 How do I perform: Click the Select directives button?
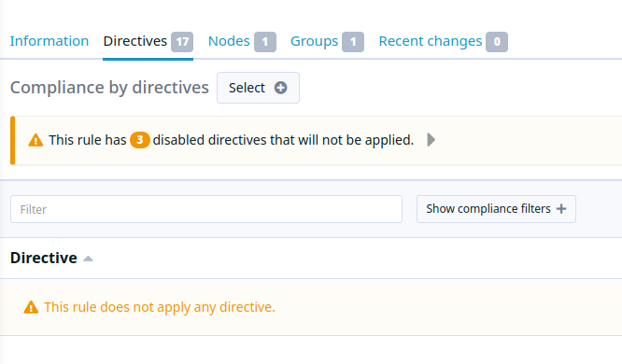259,88
